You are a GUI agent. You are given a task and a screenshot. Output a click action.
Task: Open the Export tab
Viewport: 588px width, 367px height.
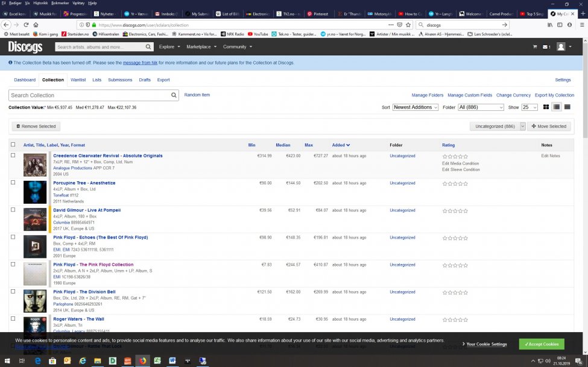click(x=163, y=80)
